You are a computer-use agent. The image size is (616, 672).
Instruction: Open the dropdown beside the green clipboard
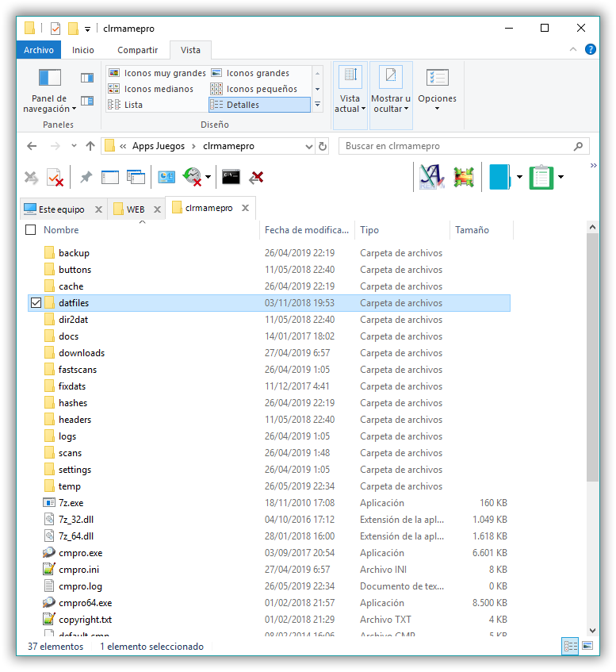click(561, 177)
